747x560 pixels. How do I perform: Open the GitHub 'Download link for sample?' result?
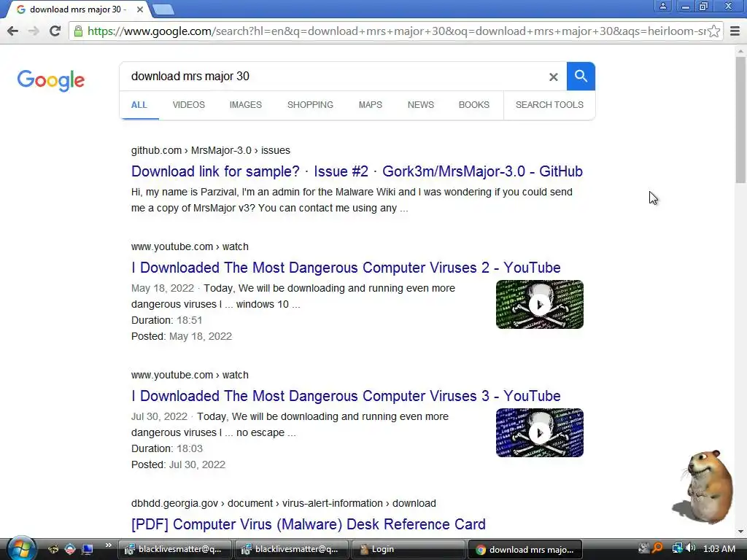click(357, 171)
